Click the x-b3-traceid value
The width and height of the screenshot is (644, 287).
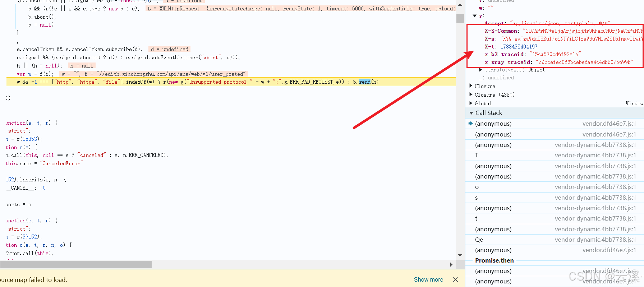click(555, 54)
